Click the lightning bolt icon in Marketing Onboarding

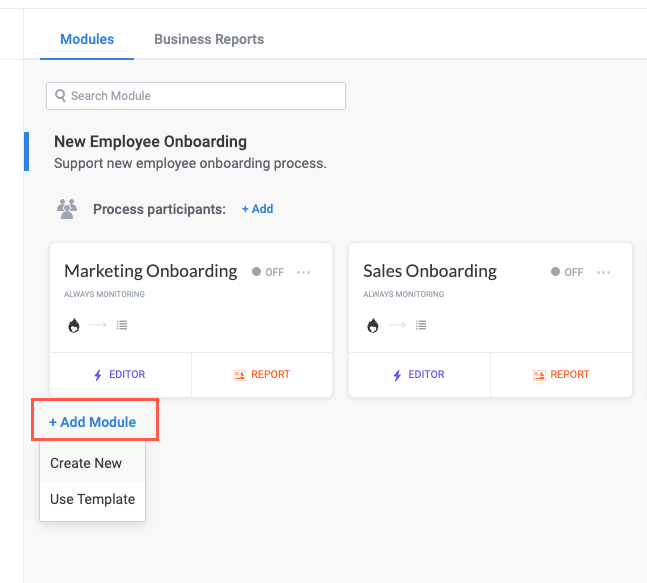98,375
